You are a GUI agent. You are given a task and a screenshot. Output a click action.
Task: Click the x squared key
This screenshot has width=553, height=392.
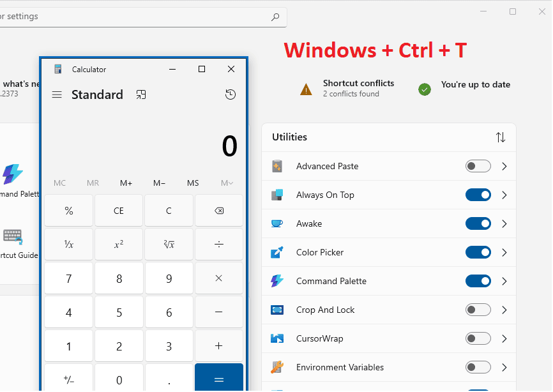click(119, 245)
